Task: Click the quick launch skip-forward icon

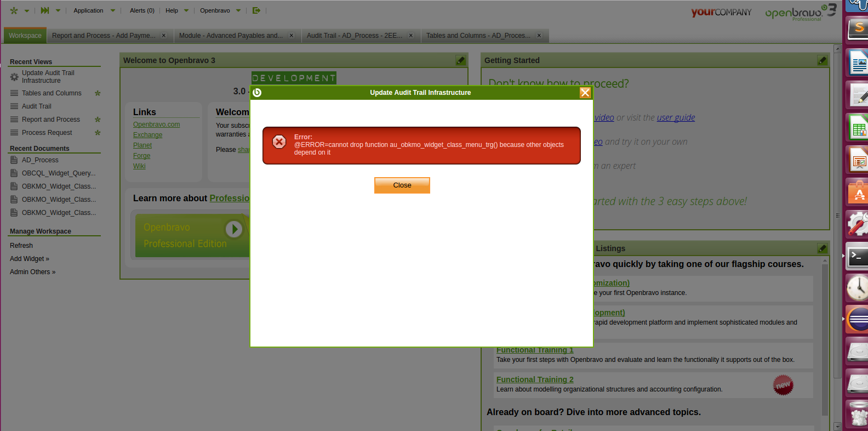Action: click(45, 10)
